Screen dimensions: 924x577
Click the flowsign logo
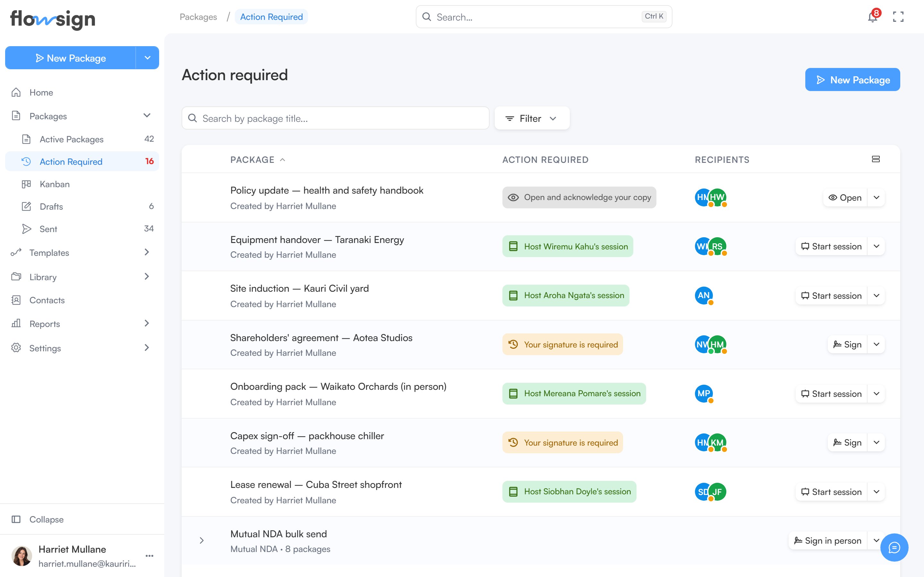[x=53, y=19]
